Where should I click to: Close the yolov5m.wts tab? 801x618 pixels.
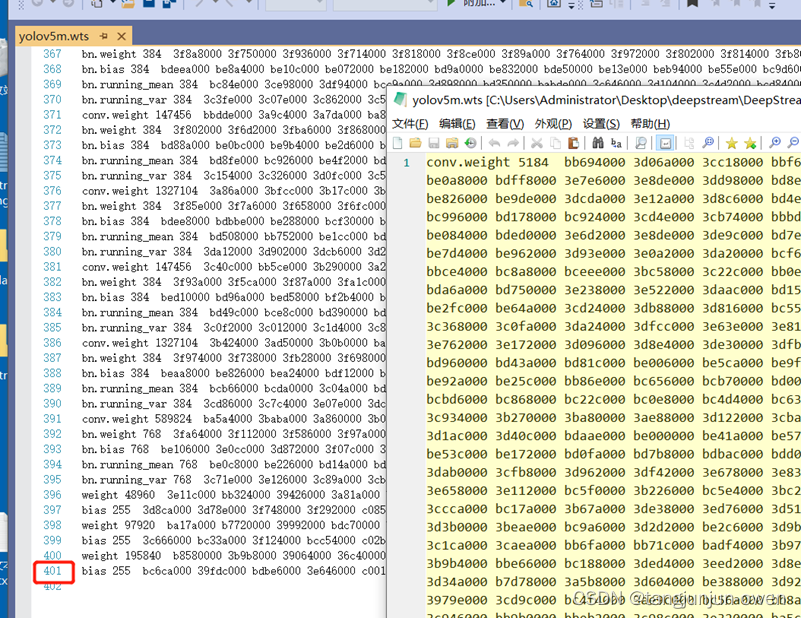121,36
